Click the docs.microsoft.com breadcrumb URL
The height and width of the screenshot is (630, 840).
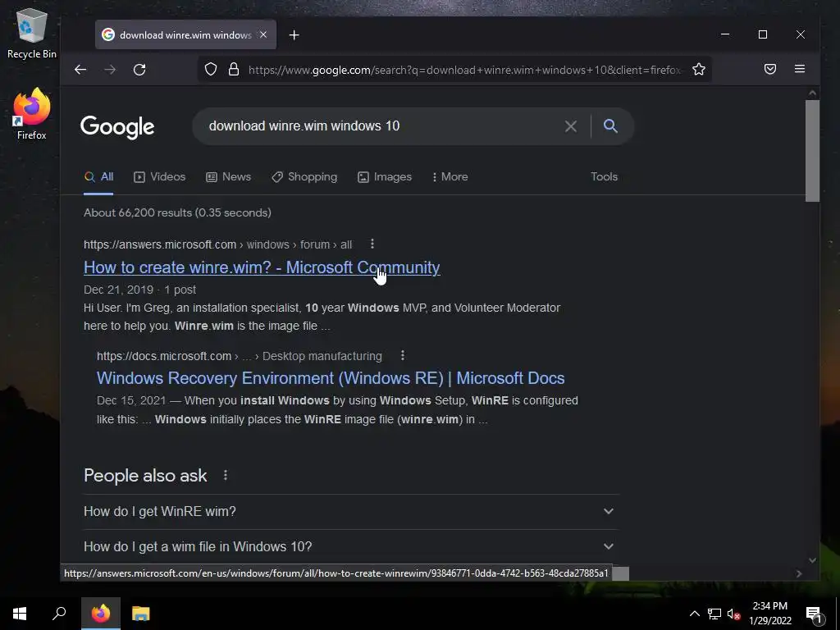(x=240, y=356)
